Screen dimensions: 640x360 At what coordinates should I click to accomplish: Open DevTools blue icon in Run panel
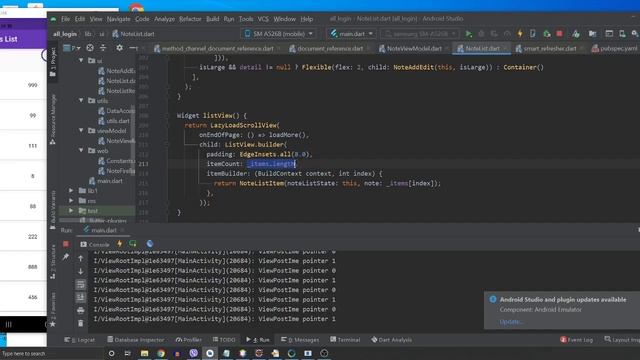point(150,244)
